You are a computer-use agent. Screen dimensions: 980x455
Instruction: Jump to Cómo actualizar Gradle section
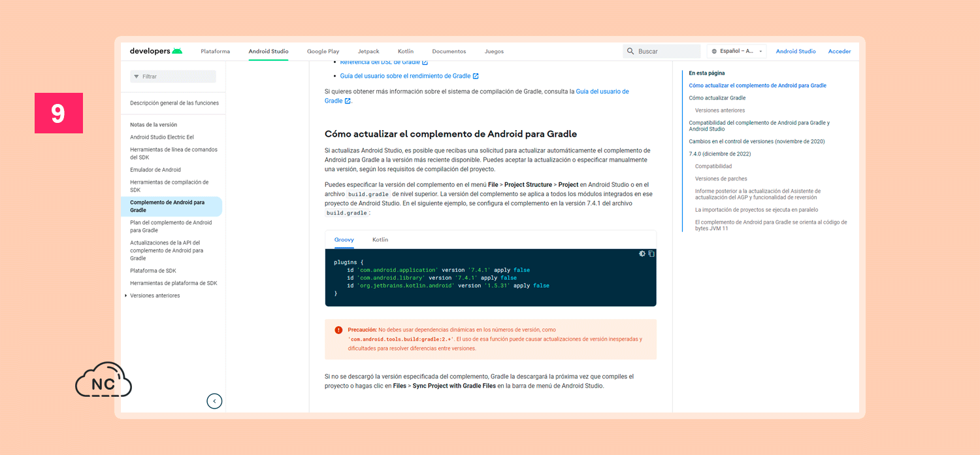[717, 98]
